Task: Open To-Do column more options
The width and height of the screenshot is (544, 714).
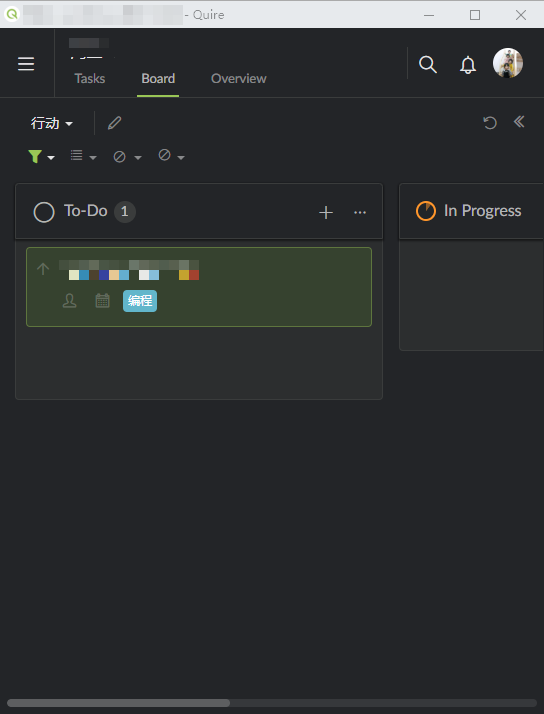Action: 360,212
